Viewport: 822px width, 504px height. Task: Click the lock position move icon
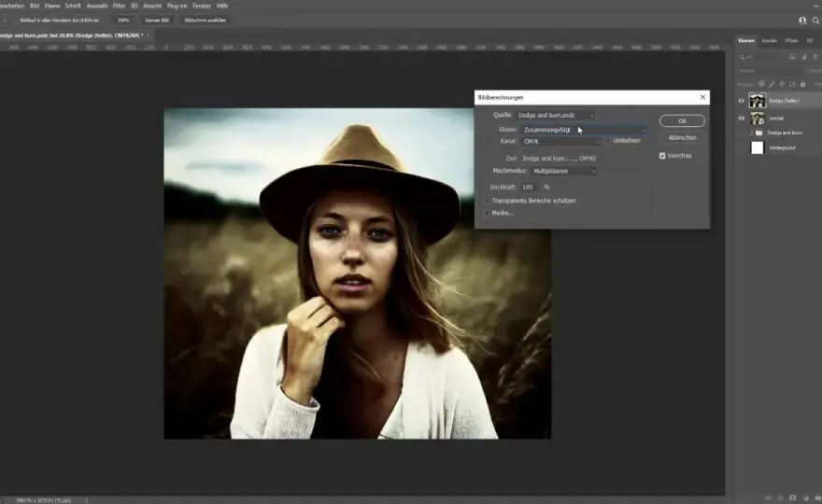(x=782, y=84)
